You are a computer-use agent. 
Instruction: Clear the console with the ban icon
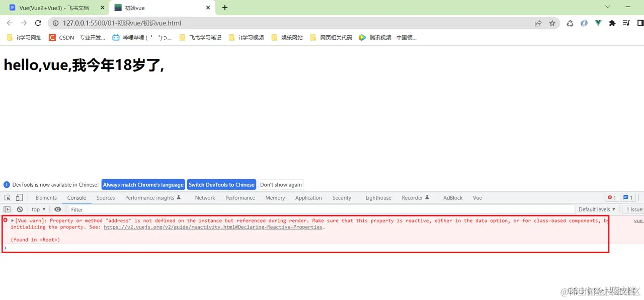[x=20, y=209]
